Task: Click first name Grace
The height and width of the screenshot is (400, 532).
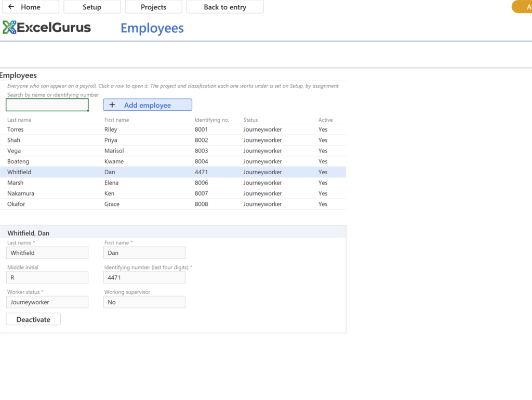Action: point(112,204)
